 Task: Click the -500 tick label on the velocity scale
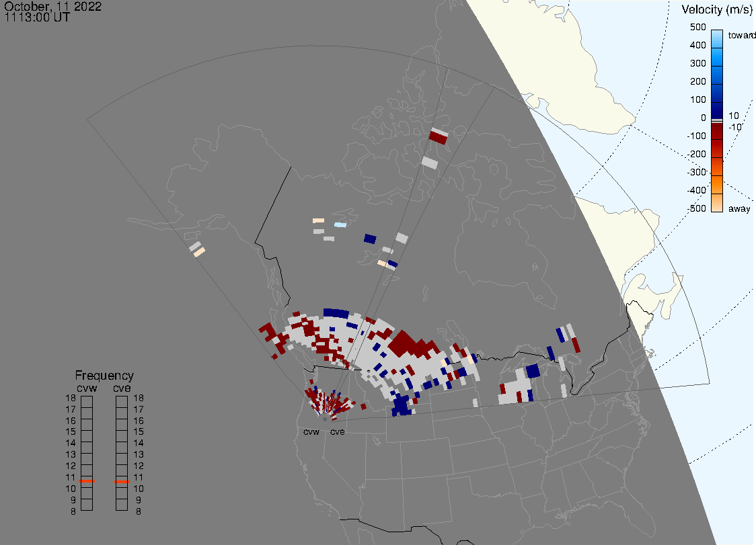[x=697, y=208]
